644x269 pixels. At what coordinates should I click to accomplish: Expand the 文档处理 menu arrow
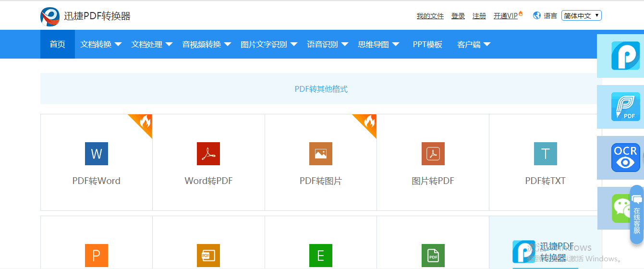[x=169, y=44]
